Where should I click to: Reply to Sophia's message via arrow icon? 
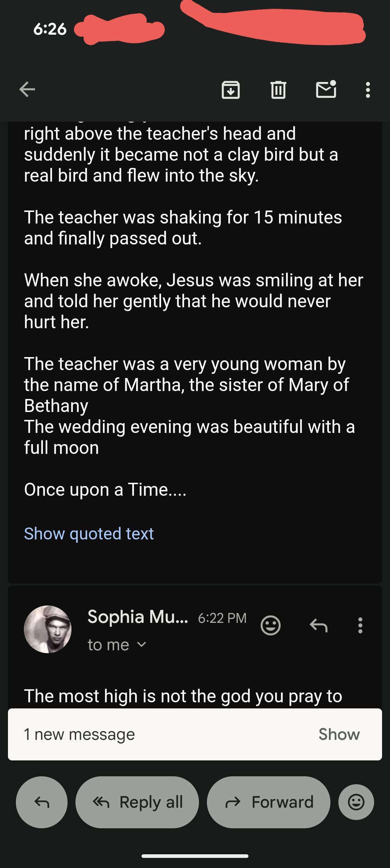(x=318, y=625)
